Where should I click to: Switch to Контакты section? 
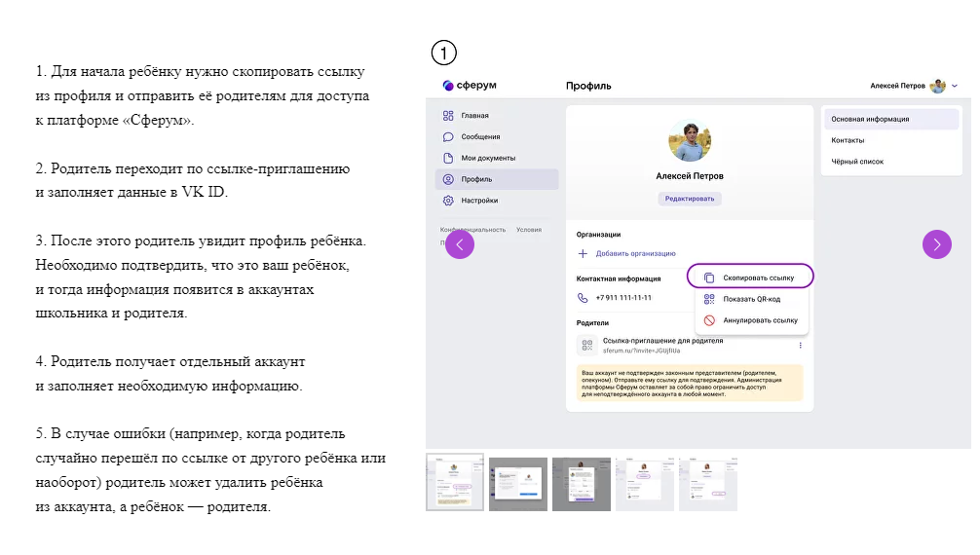click(x=891, y=140)
